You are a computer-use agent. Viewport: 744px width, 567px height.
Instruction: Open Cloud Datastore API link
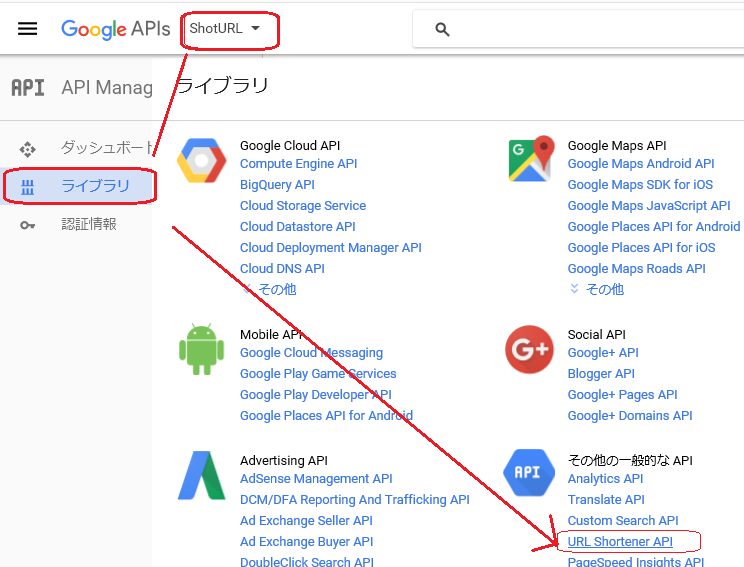pos(298,226)
